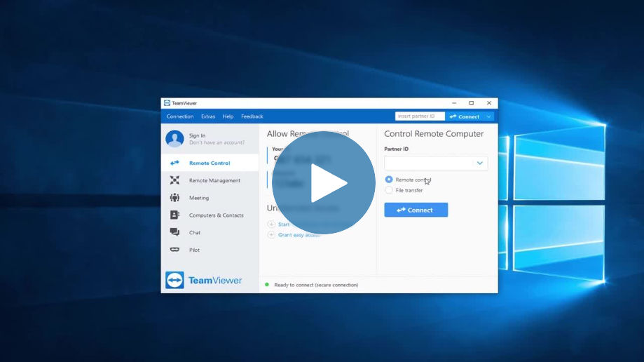
Task: Click Ready to connect status text
Action: tap(316, 285)
